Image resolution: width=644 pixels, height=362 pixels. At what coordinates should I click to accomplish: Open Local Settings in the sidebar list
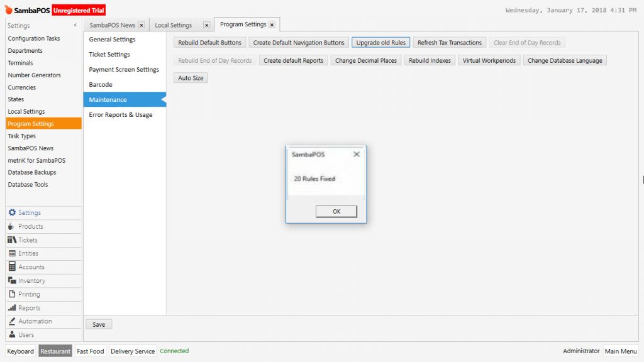(x=43, y=112)
